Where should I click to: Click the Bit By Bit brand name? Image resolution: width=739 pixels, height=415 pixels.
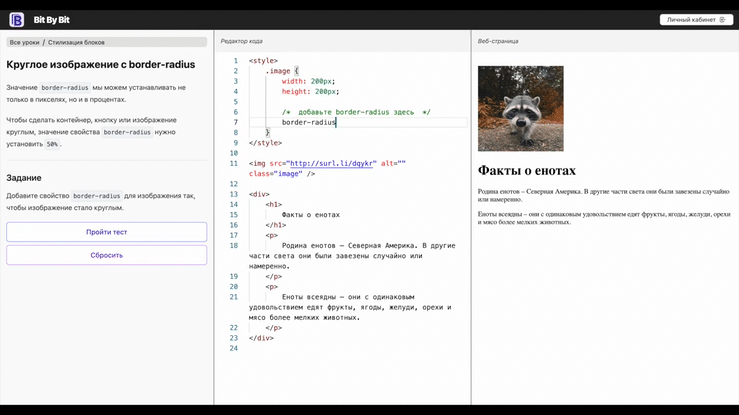tap(51, 20)
